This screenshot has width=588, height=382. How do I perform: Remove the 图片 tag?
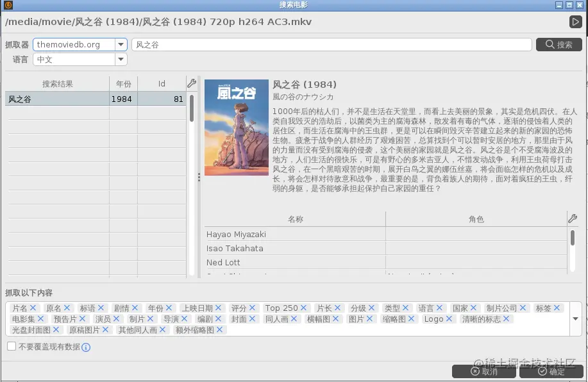[x=369, y=319]
